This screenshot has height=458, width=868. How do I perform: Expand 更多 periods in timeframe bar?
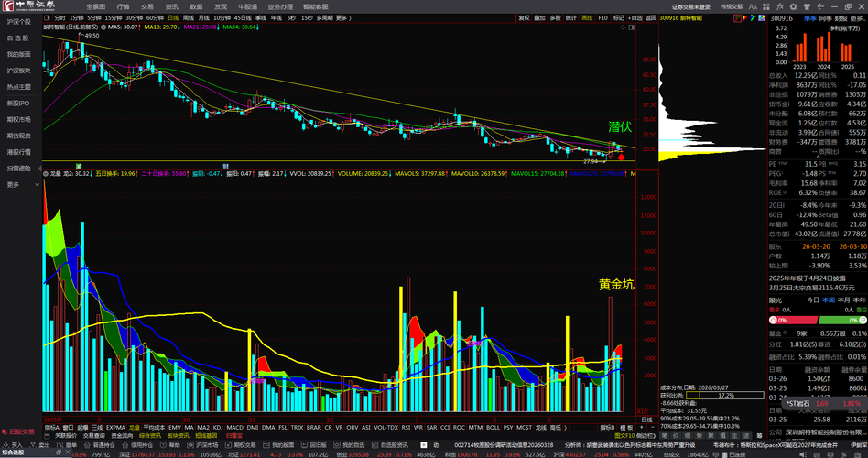pyautogui.click(x=342, y=18)
